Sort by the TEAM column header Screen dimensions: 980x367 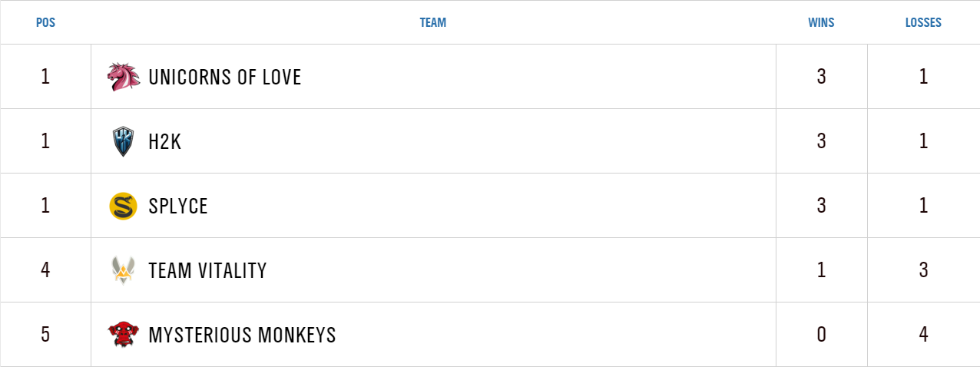pyautogui.click(x=432, y=23)
